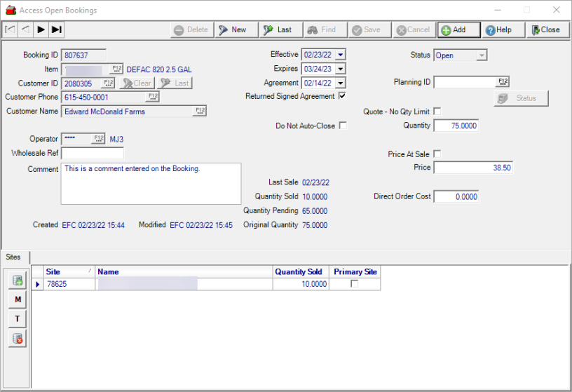
Task: Open the Customer Phone F12 lookup
Action: point(152,97)
